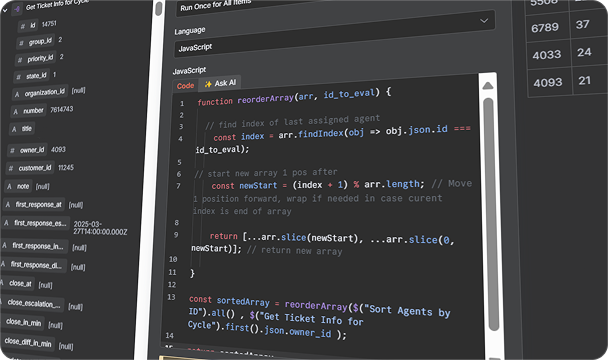Select the id field pill

(x=28, y=26)
